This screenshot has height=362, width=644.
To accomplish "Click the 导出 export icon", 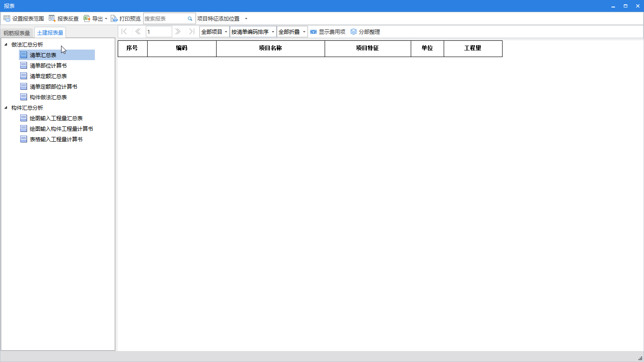I will (87, 18).
